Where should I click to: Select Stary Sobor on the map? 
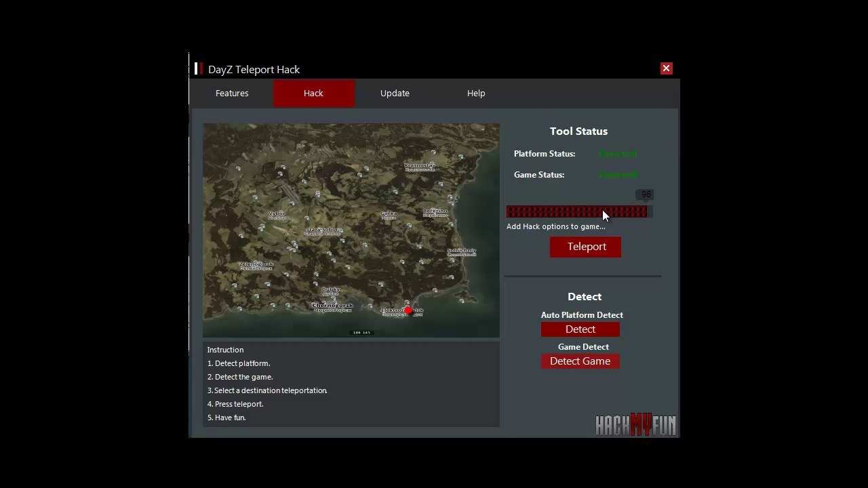323,231
